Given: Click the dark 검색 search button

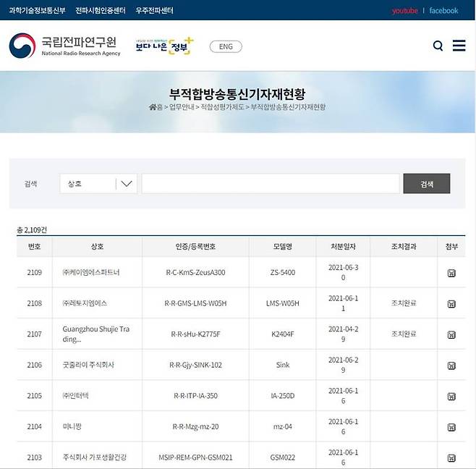Looking at the screenshot, I should pos(427,183).
